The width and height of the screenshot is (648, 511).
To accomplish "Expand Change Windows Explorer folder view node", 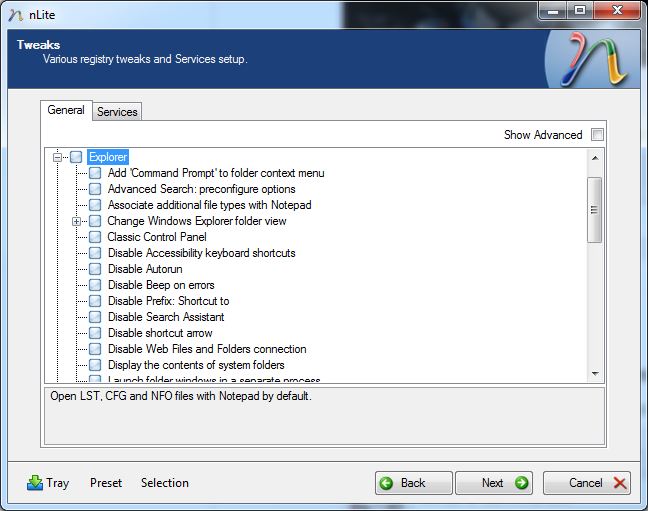I will click(x=76, y=221).
